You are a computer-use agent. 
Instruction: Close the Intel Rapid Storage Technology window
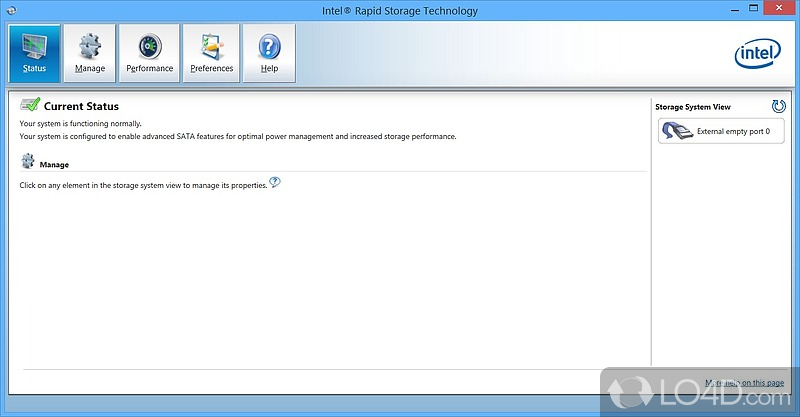(779, 8)
